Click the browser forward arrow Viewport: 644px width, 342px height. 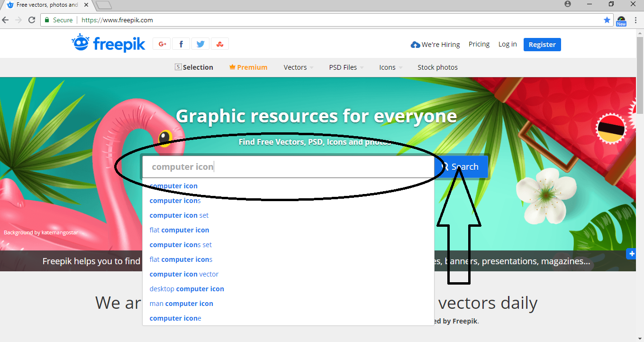pos(18,20)
